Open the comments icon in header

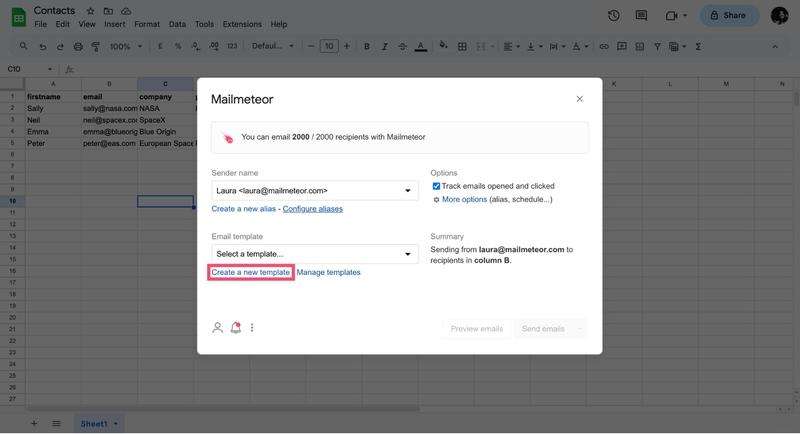[x=641, y=15]
